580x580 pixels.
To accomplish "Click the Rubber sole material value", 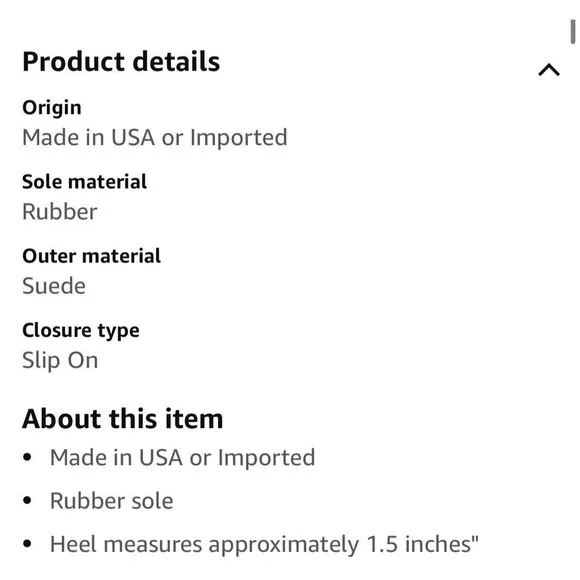I will [60, 212].
